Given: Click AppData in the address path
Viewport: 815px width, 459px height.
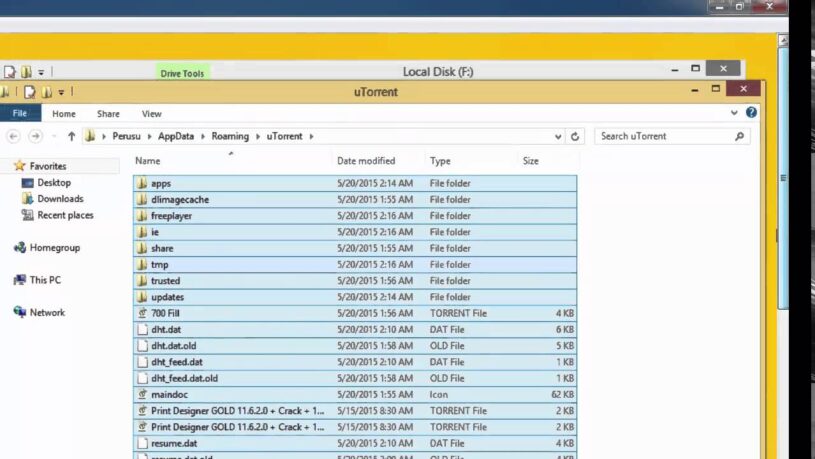Looking at the screenshot, I should [x=176, y=136].
